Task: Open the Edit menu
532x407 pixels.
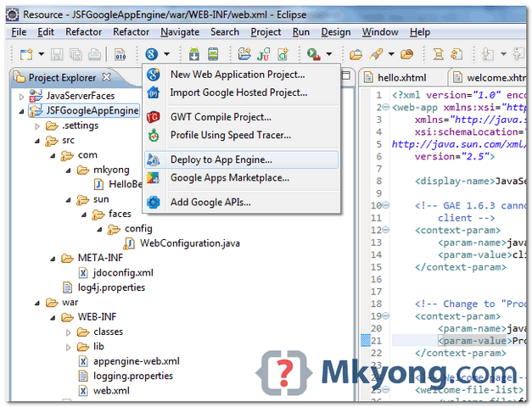Action: [x=46, y=32]
